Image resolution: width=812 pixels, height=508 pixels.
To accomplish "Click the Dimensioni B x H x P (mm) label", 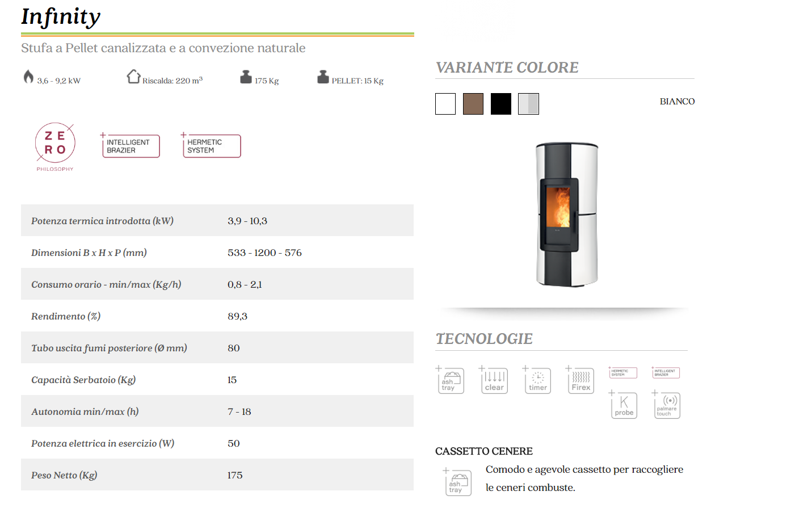I will click(x=89, y=253).
